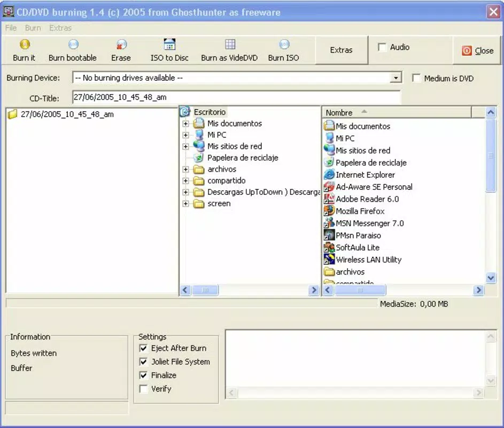Click the Burn as VideDVD icon
The width and height of the screenshot is (504, 428).
pyautogui.click(x=230, y=44)
